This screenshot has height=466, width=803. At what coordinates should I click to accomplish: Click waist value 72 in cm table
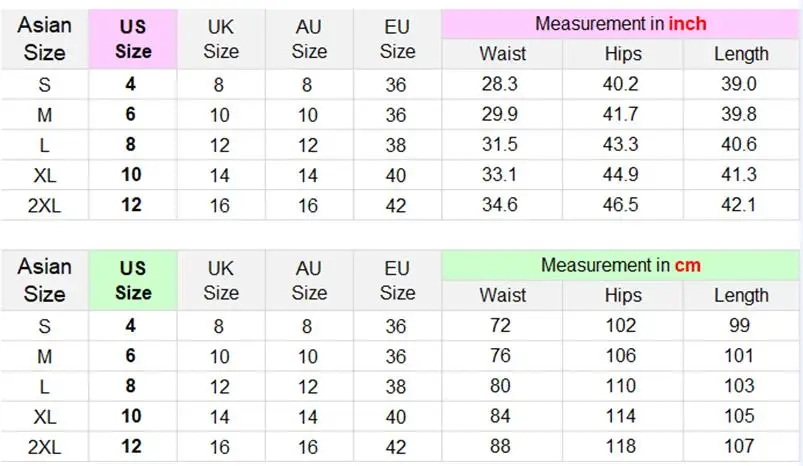click(x=500, y=326)
